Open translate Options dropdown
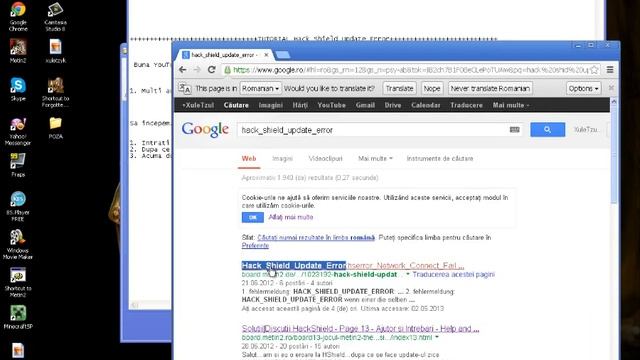Viewport: 640px width, 360px height. 583,88
